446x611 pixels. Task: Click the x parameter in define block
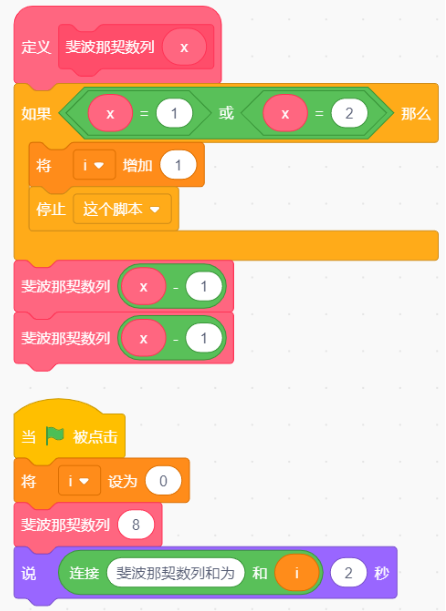pos(184,48)
